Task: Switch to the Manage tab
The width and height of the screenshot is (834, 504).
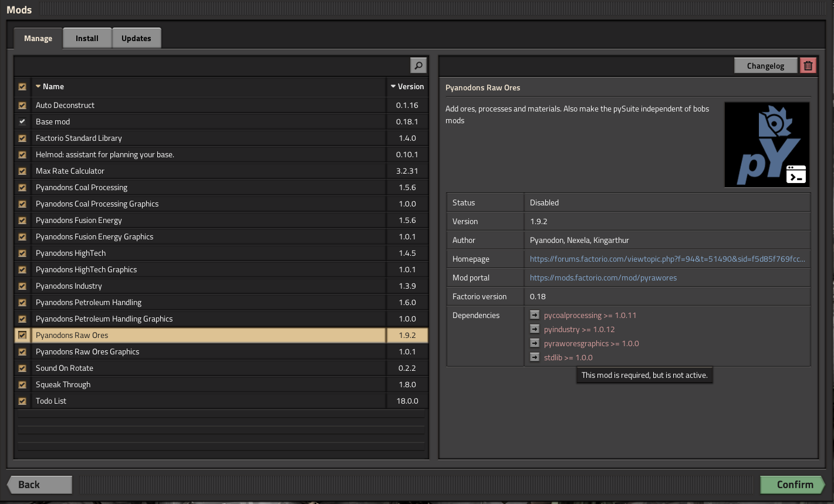Action: 38,38
